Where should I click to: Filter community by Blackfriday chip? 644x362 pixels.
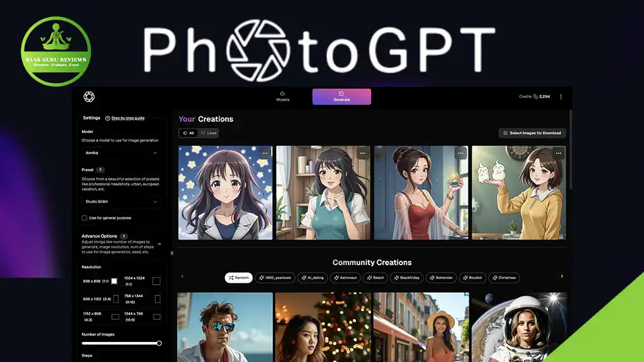point(407,278)
